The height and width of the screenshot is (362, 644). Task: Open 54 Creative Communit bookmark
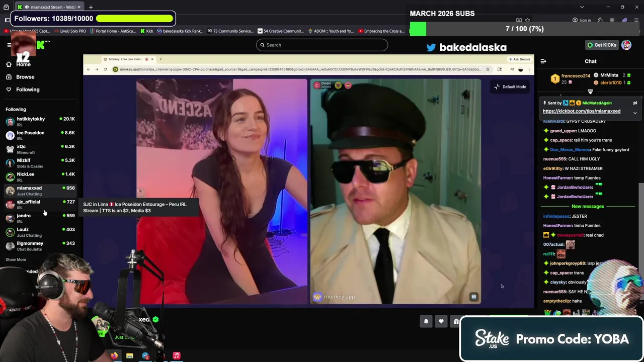click(x=280, y=31)
